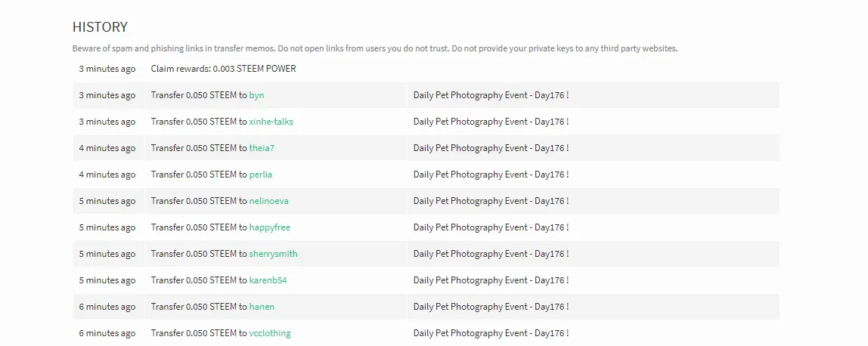Click the memo for the byn transfer

491,95
